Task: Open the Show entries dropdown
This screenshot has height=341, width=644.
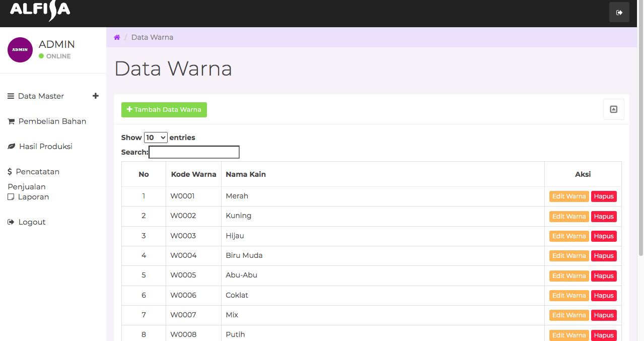Action: click(156, 138)
